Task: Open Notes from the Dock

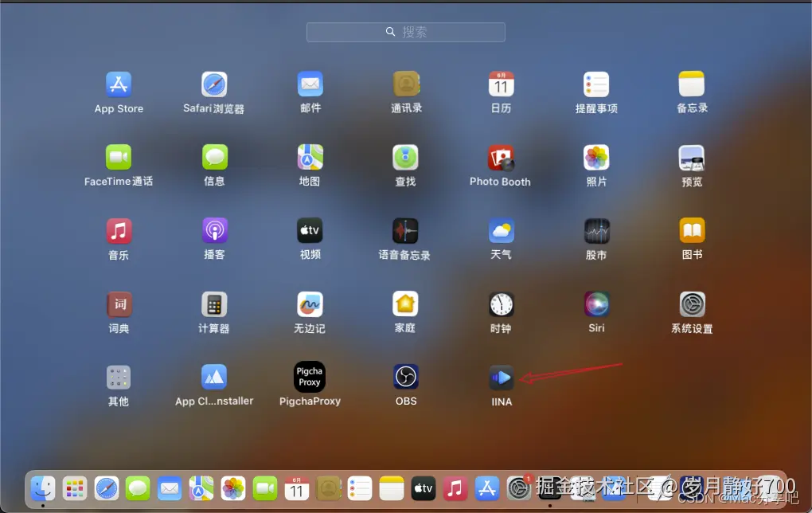Action: click(392, 488)
